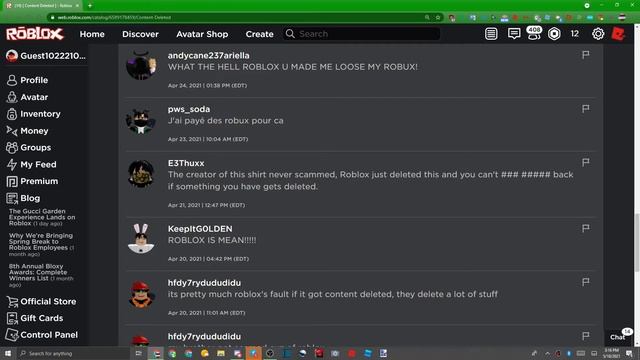This screenshot has width=640, height=360.
Task: Open the Chat panel button
Action: click(618, 336)
